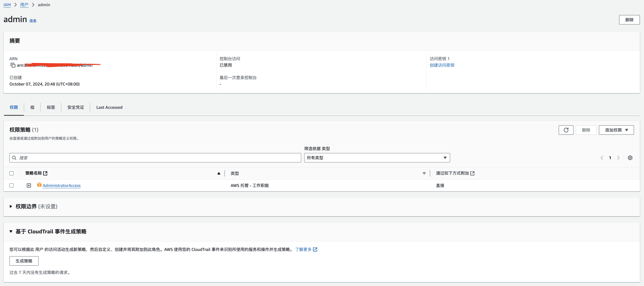Click the 类型 column header
Image resolution: width=644 pixels, height=286 pixels.
(x=235, y=173)
